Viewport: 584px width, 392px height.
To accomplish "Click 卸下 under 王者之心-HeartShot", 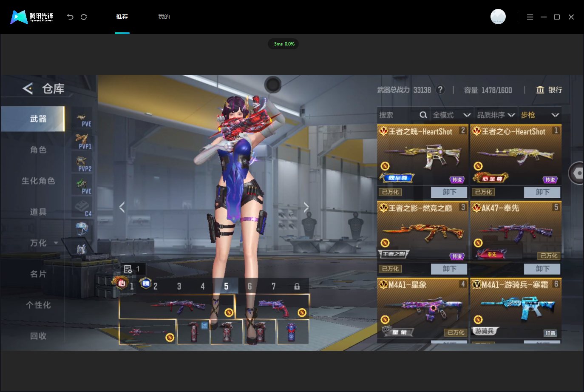I will (542, 192).
